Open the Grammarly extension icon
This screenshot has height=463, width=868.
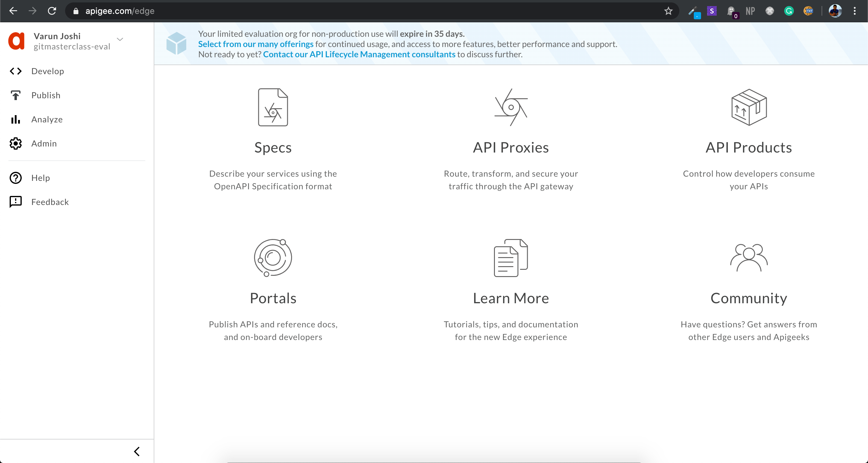coord(789,11)
